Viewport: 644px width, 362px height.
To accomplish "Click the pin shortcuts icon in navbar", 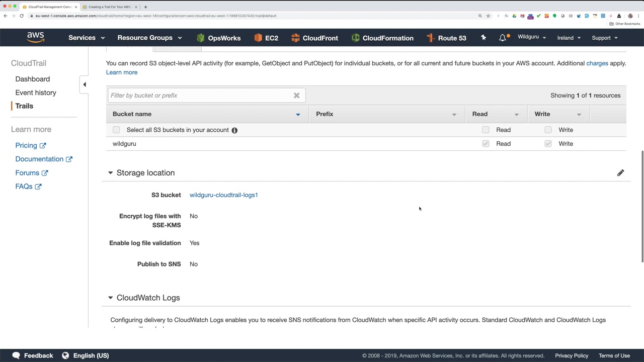I will (484, 38).
